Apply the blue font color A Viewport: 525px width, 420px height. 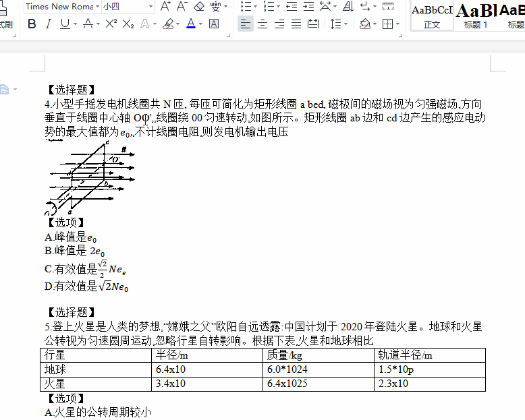coord(191,24)
